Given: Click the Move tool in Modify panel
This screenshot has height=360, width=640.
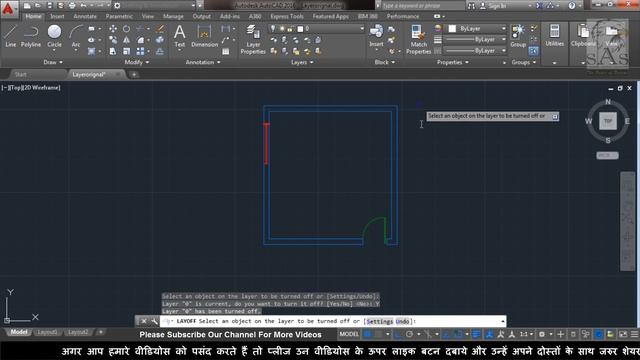Looking at the screenshot, I should [113, 29].
